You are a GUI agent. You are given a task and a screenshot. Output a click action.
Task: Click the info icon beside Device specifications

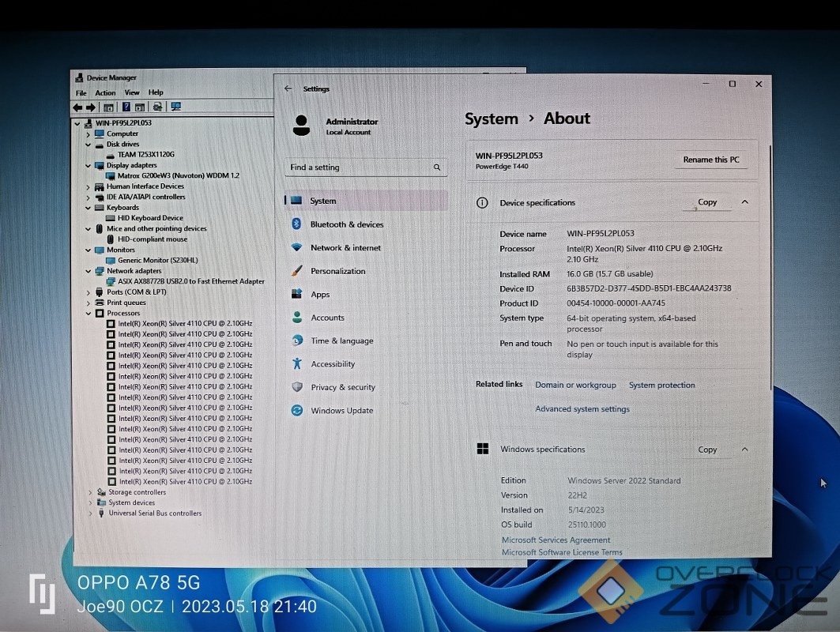pyautogui.click(x=482, y=202)
